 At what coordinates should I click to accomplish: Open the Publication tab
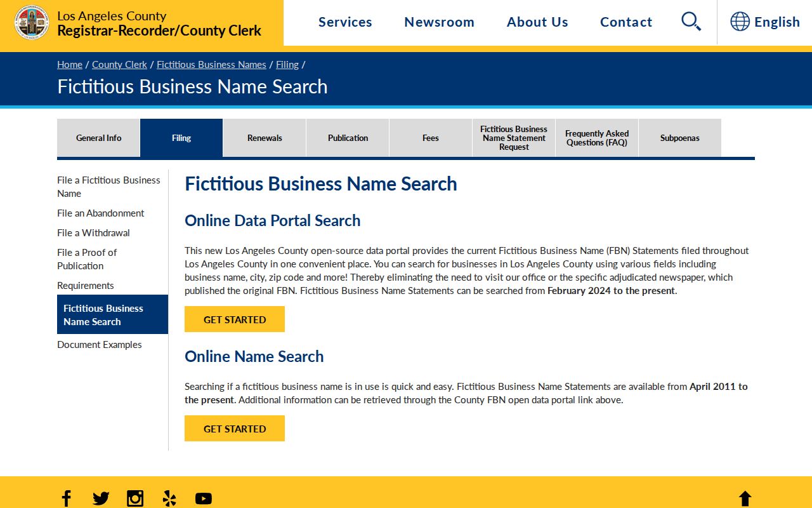click(x=348, y=138)
